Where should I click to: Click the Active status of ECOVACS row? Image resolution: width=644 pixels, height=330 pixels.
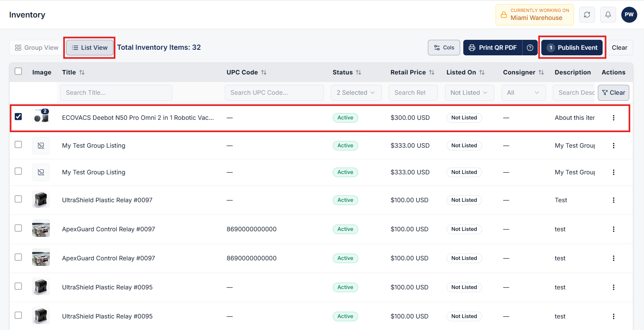[x=345, y=118]
